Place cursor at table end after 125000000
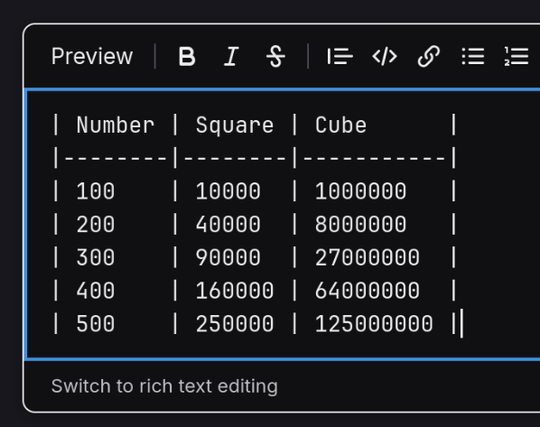This screenshot has height=427, width=540. pos(461,324)
